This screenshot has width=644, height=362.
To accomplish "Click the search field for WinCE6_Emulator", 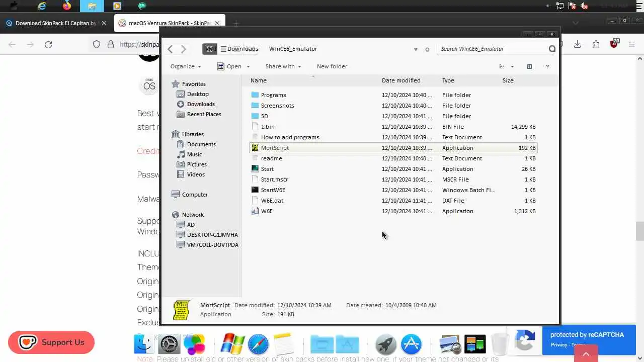I will click(492, 49).
